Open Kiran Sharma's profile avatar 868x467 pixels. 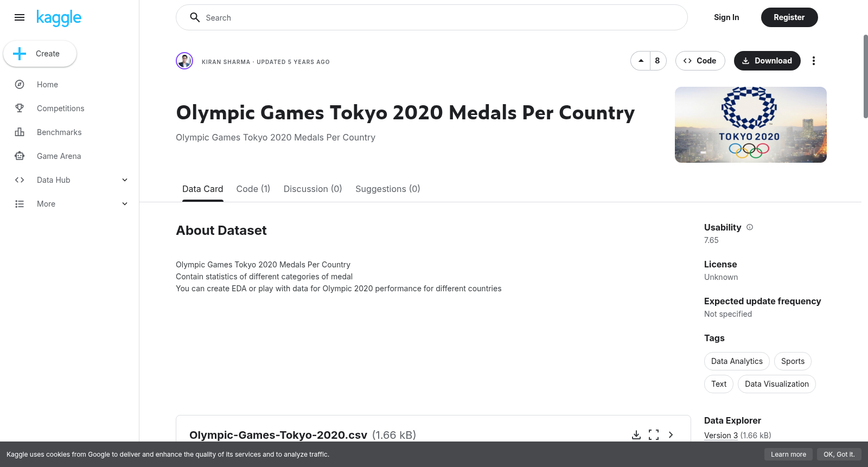[x=184, y=61]
